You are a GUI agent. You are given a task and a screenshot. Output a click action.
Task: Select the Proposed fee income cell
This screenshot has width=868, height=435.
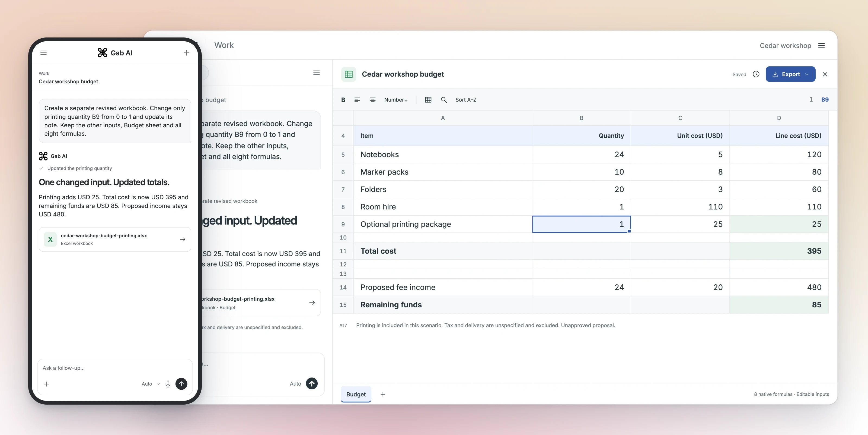(443, 287)
